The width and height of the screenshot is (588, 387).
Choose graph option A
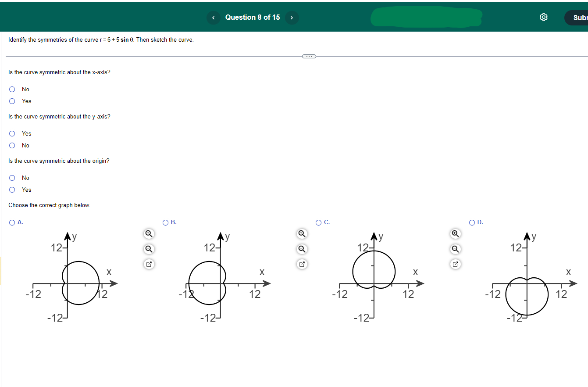tap(12, 222)
